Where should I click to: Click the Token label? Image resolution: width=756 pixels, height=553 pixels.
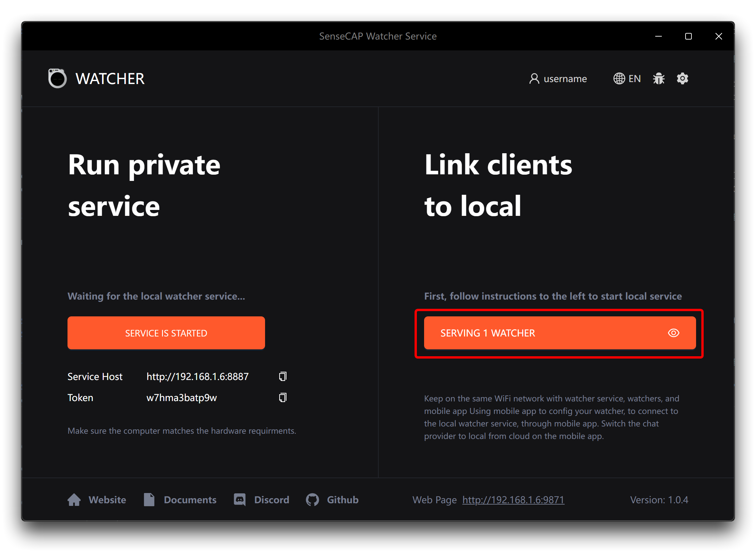pos(80,398)
